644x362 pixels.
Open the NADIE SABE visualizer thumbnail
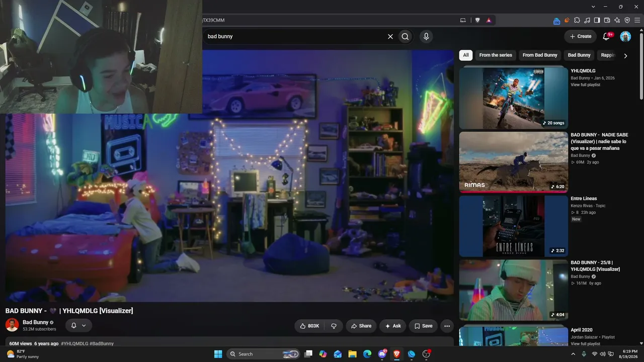click(514, 162)
